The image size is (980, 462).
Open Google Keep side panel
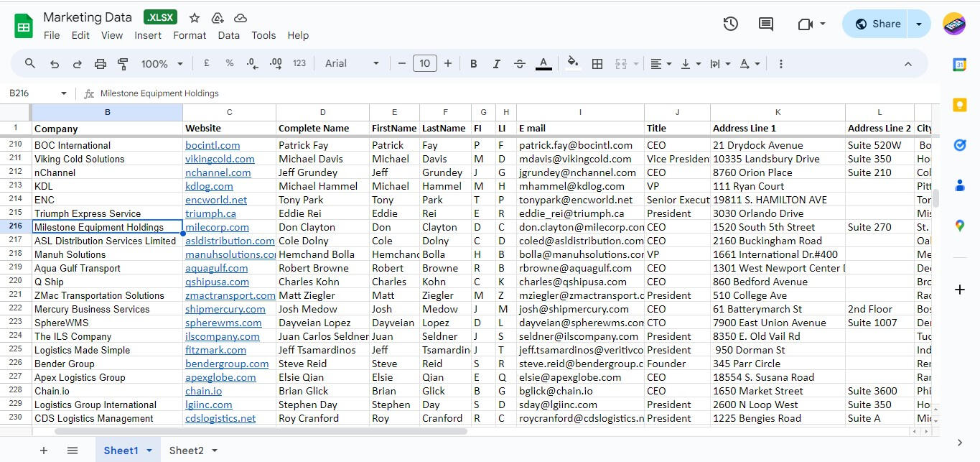pyautogui.click(x=959, y=105)
